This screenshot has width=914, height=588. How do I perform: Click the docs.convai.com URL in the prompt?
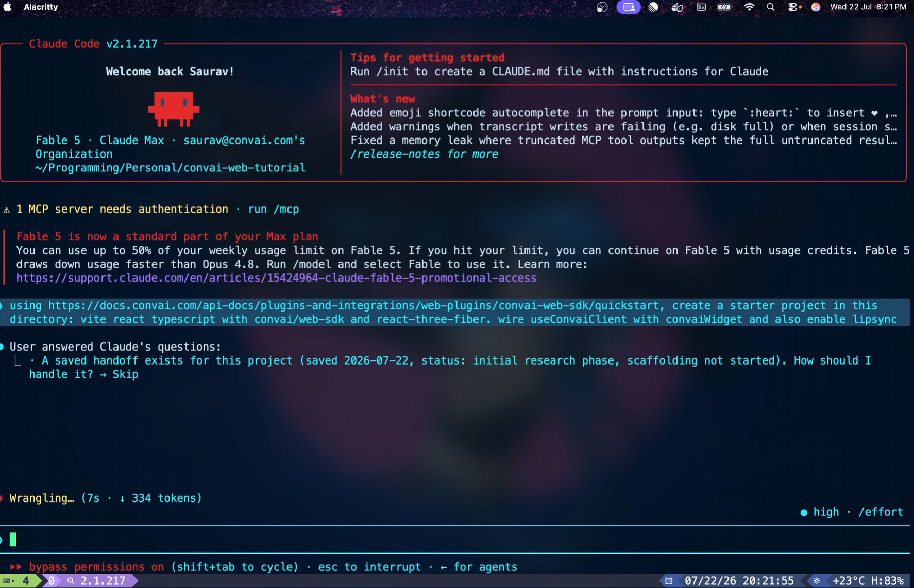click(x=353, y=305)
